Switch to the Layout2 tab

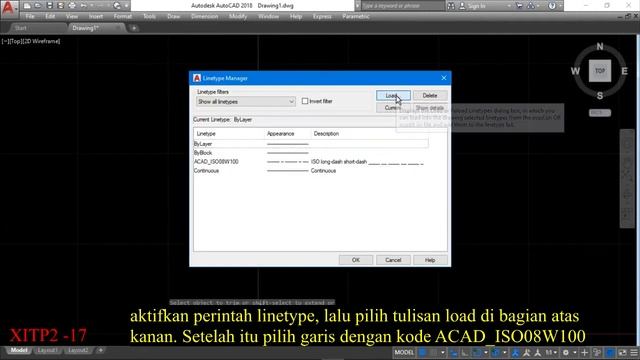[x=78, y=350]
